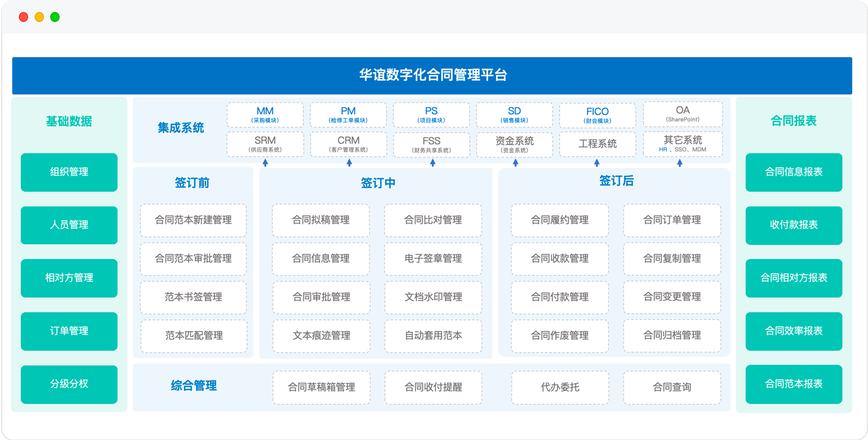Image resolution: width=868 pixels, height=440 pixels.
Task: Open 合同拟稿管理
Action: tap(321, 220)
